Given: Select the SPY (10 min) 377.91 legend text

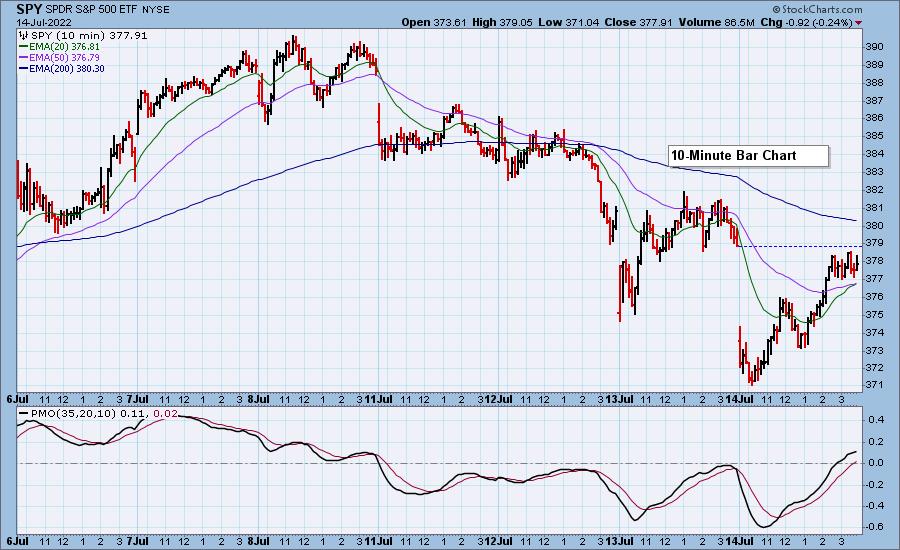Looking at the screenshot, I should point(89,36).
